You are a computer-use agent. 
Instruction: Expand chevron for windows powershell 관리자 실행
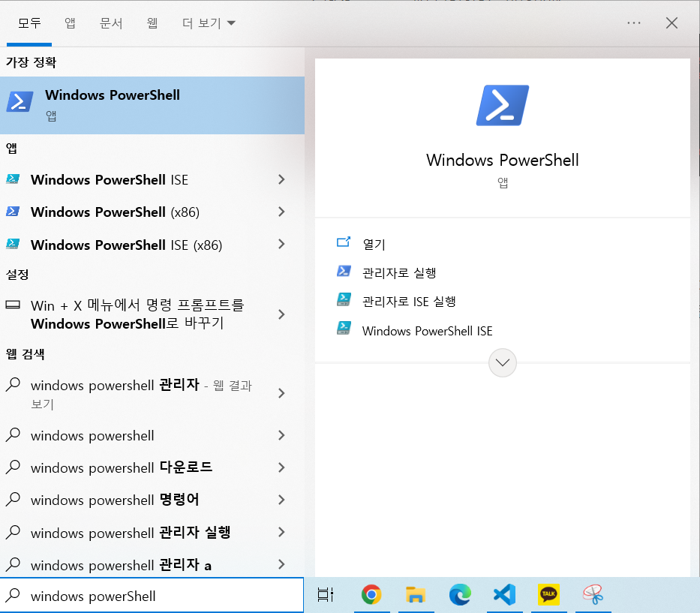click(x=281, y=532)
